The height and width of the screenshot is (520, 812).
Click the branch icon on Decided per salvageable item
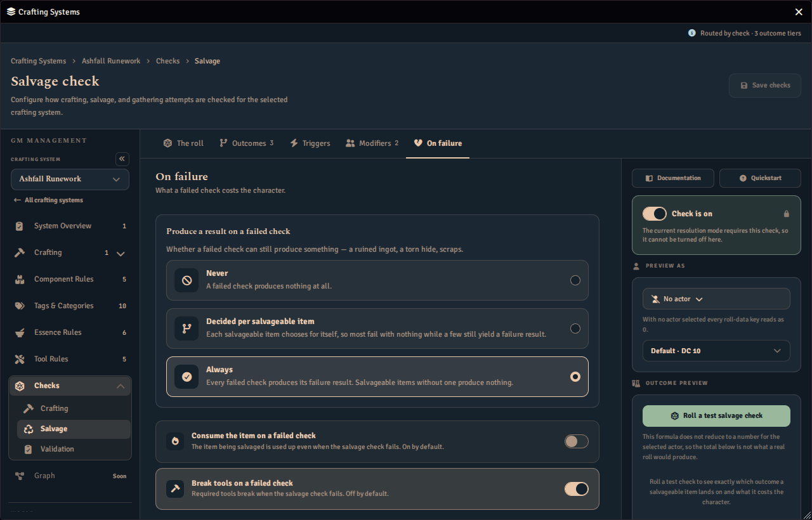(187, 328)
